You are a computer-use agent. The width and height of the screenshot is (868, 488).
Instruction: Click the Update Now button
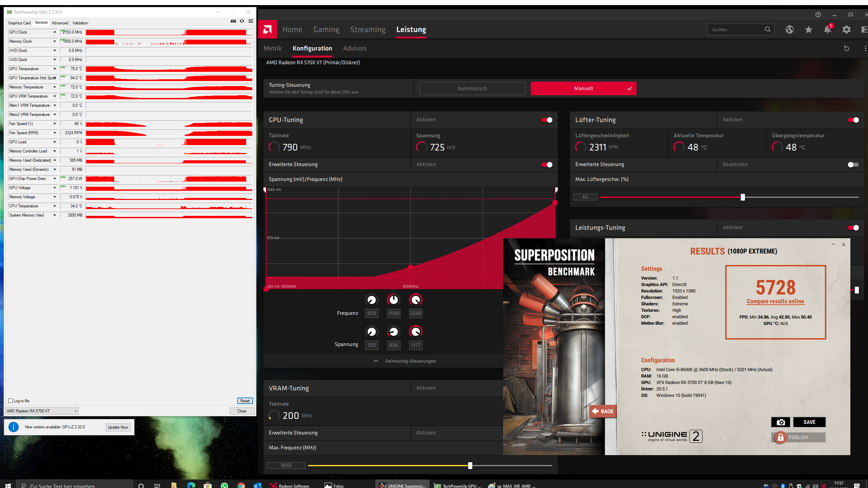point(118,427)
